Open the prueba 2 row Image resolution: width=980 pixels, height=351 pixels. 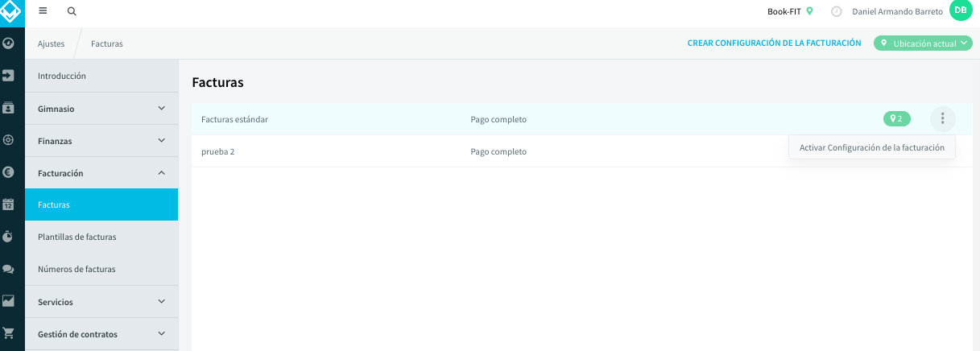point(581,151)
